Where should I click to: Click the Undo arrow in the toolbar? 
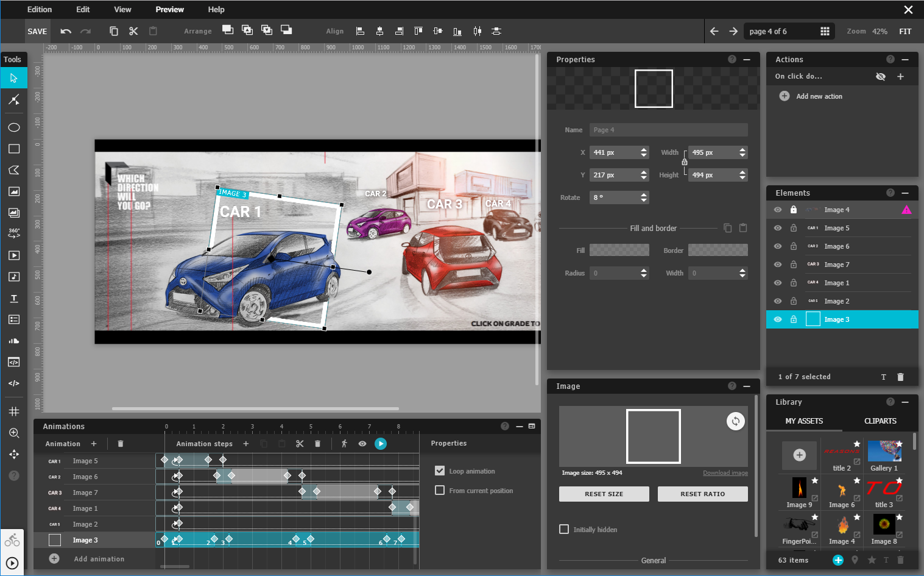tap(65, 30)
